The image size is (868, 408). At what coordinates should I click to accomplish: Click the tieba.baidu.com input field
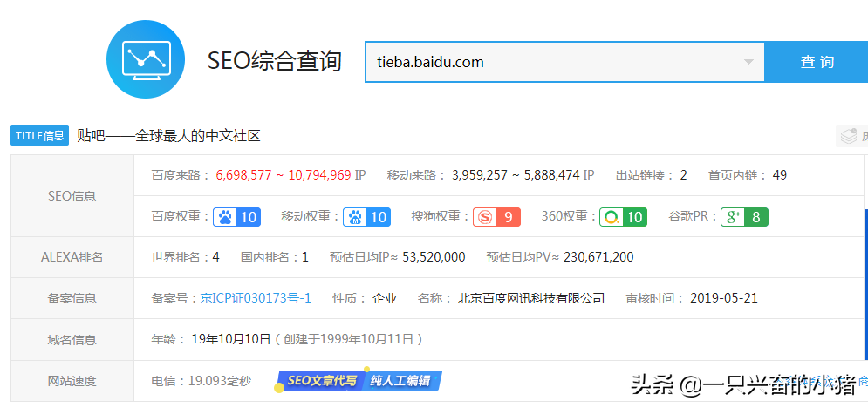pyautogui.click(x=564, y=62)
